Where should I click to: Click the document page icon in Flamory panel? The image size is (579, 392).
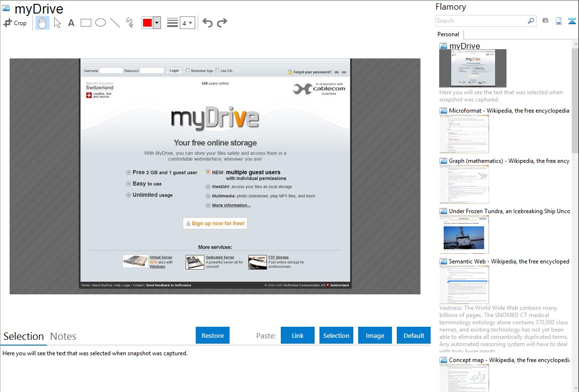pos(559,21)
